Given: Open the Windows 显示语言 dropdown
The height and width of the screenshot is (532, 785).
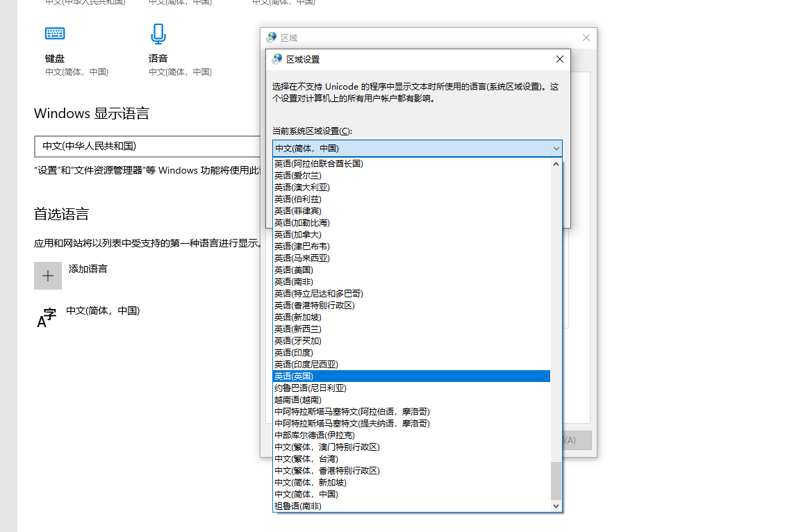Looking at the screenshot, I should (x=148, y=146).
